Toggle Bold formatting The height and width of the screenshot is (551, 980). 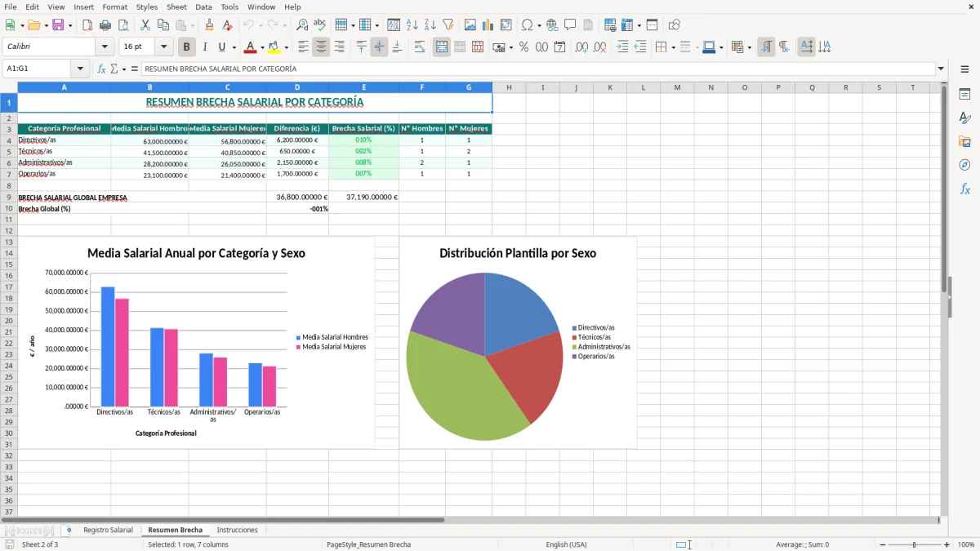pyautogui.click(x=186, y=47)
